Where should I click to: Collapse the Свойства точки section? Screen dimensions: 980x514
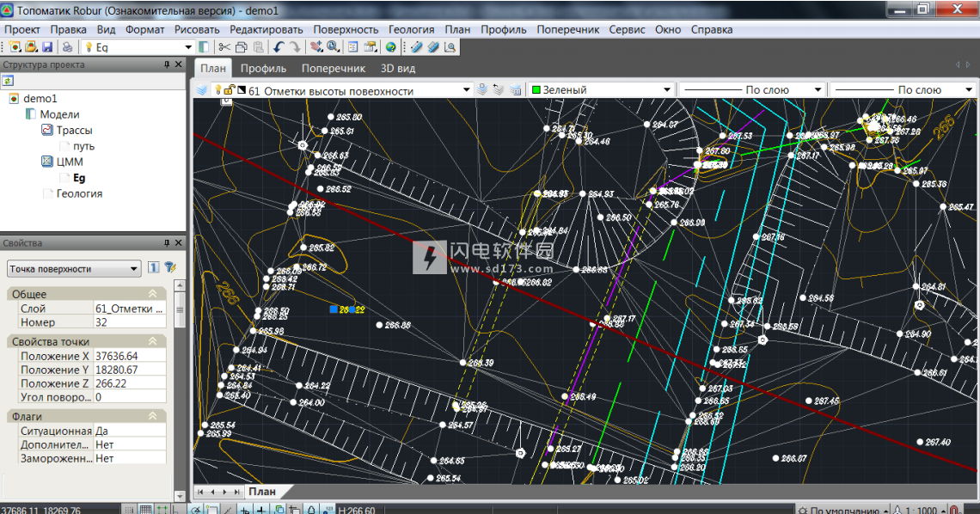[152, 341]
